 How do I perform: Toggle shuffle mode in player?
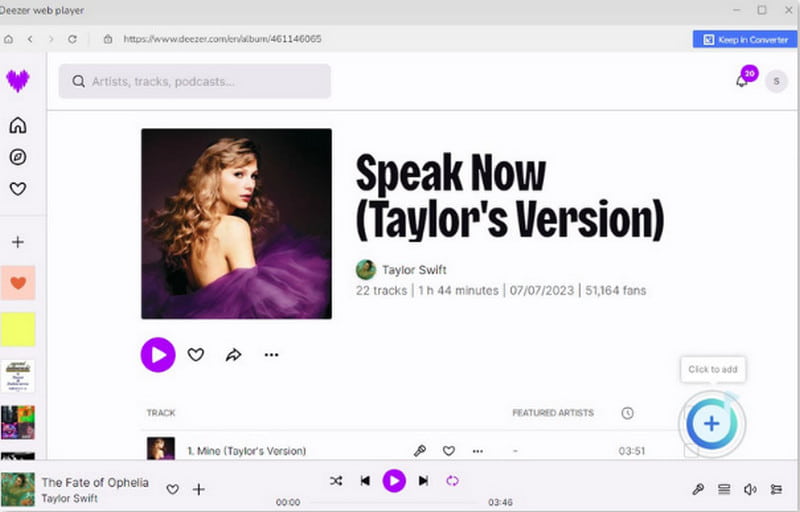coord(336,480)
